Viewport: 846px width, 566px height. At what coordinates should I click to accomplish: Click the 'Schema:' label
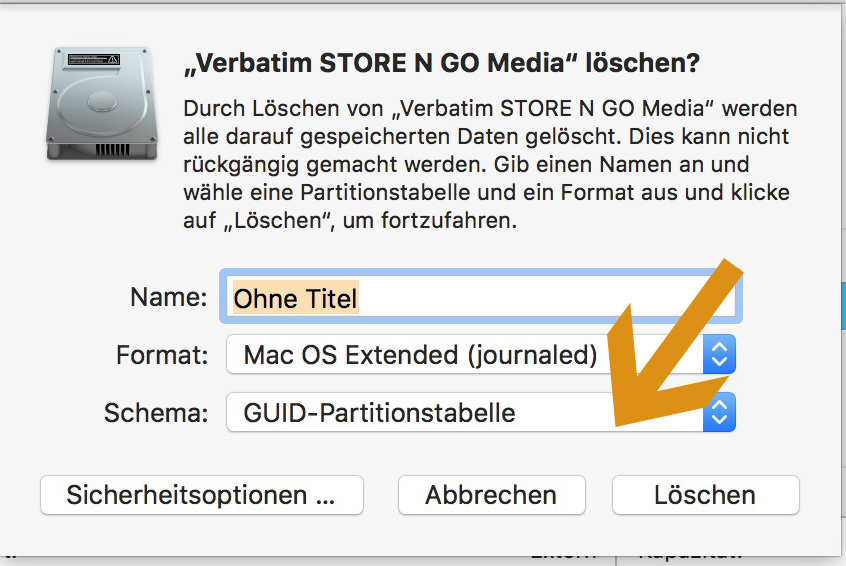(x=156, y=413)
